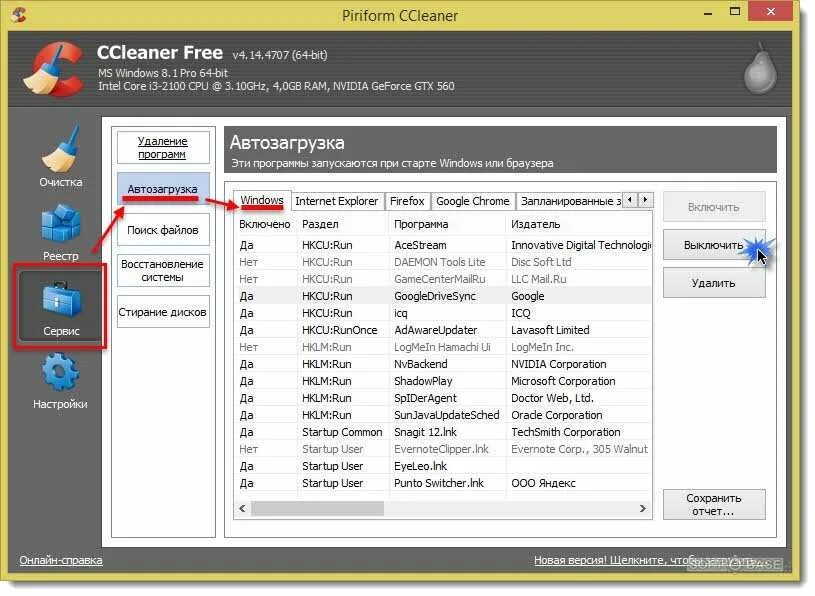Sort by the Программа column header

(447, 224)
